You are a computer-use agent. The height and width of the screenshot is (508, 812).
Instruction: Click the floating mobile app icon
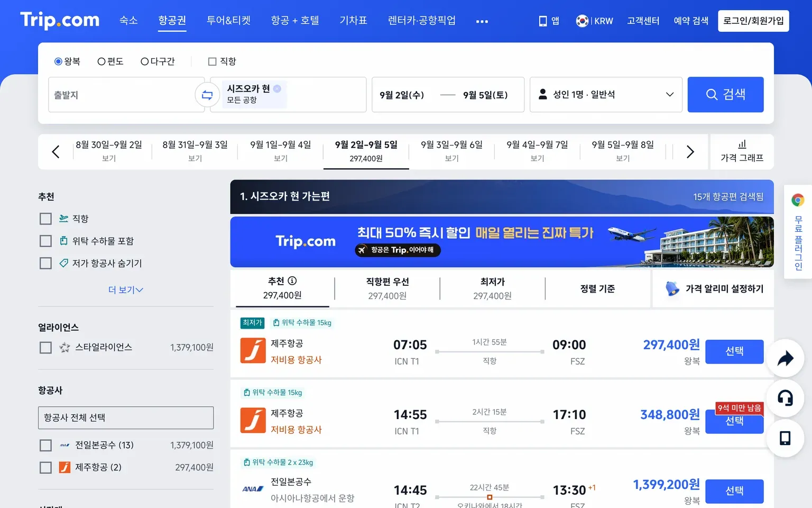pyautogui.click(x=786, y=438)
